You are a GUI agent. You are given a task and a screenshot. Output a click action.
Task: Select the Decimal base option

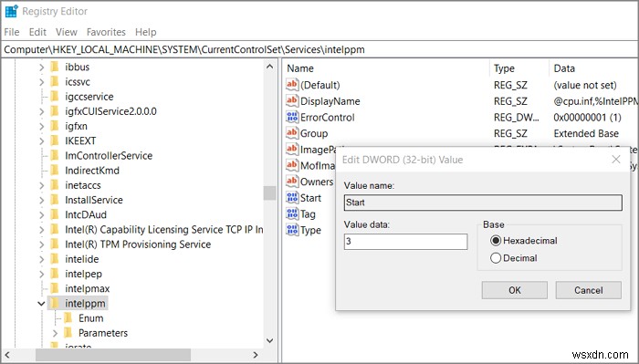coord(496,258)
